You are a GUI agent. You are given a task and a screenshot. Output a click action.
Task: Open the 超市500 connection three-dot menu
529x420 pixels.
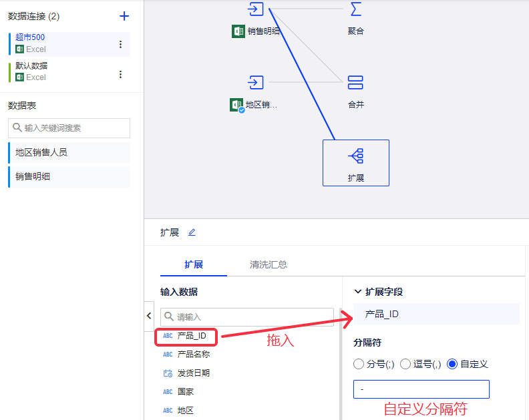[x=120, y=44]
